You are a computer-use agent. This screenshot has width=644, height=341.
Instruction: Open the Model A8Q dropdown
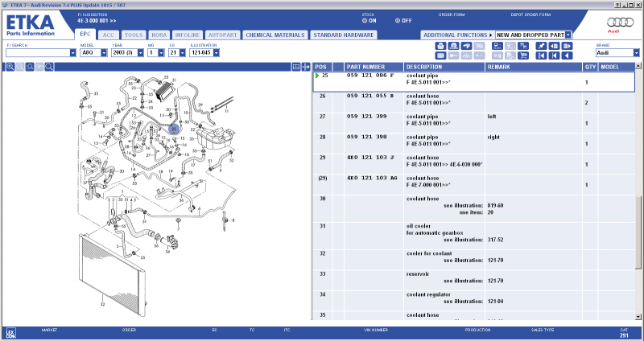(104, 53)
